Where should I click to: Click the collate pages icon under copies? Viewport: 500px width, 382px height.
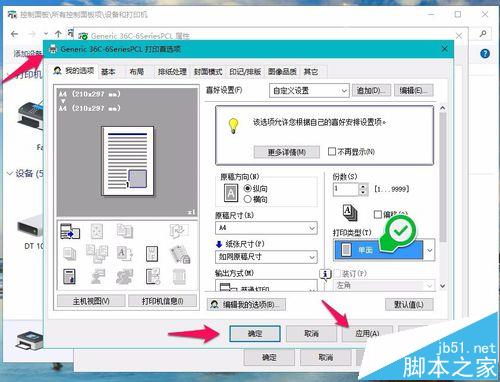pyautogui.click(x=350, y=212)
